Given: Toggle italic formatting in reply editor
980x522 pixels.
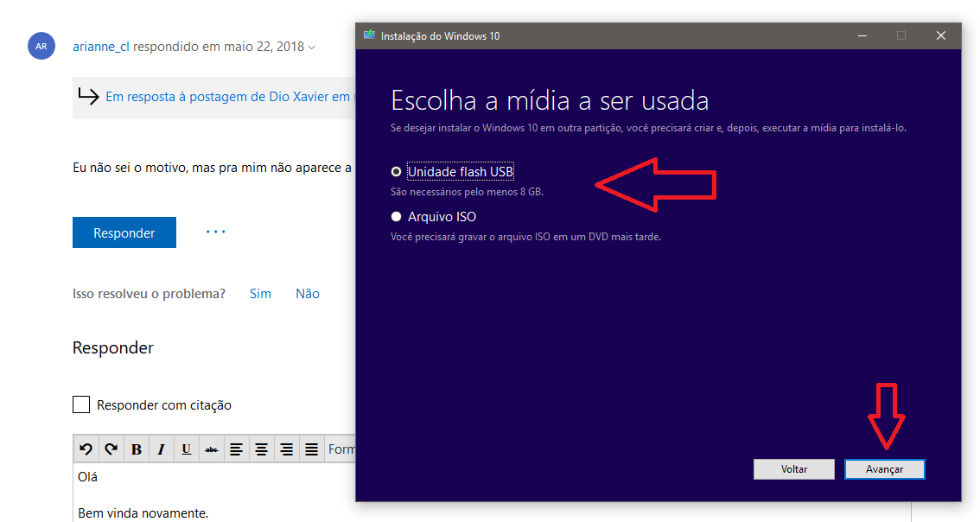Looking at the screenshot, I should click(x=162, y=449).
